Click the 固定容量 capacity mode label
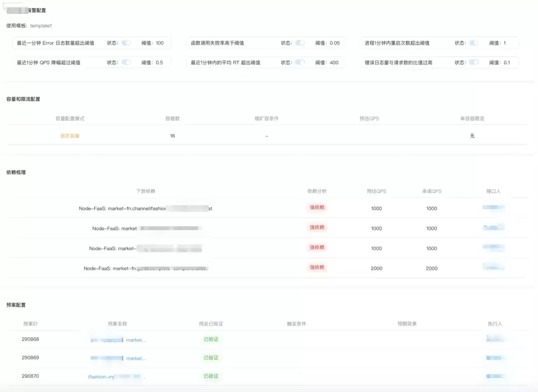Image resolution: width=538 pixels, height=392 pixels. 70,136
